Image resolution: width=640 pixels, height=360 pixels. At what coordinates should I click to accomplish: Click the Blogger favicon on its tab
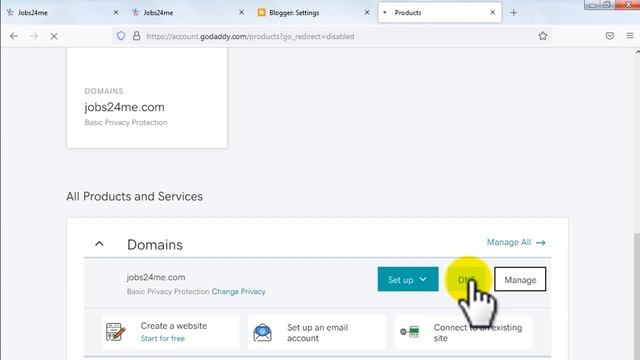click(261, 13)
